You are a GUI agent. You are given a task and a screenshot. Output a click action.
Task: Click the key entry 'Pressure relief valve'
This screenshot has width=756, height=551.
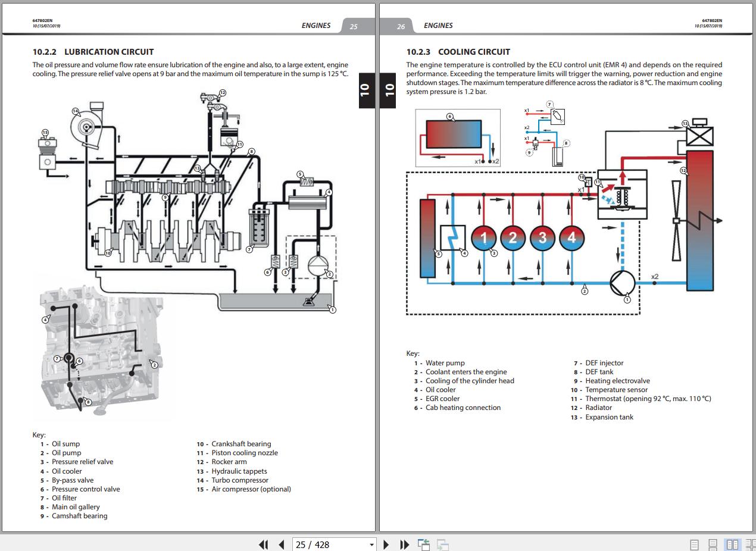[x=82, y=462]
